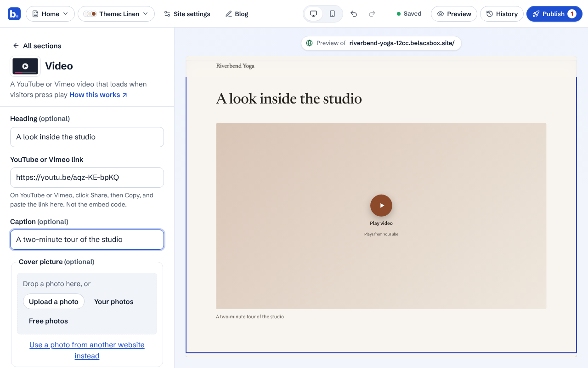The width and height of the screenshot is (588, 368).
Task: Click the Saved status indicator
Action: (x=409, y=14)
